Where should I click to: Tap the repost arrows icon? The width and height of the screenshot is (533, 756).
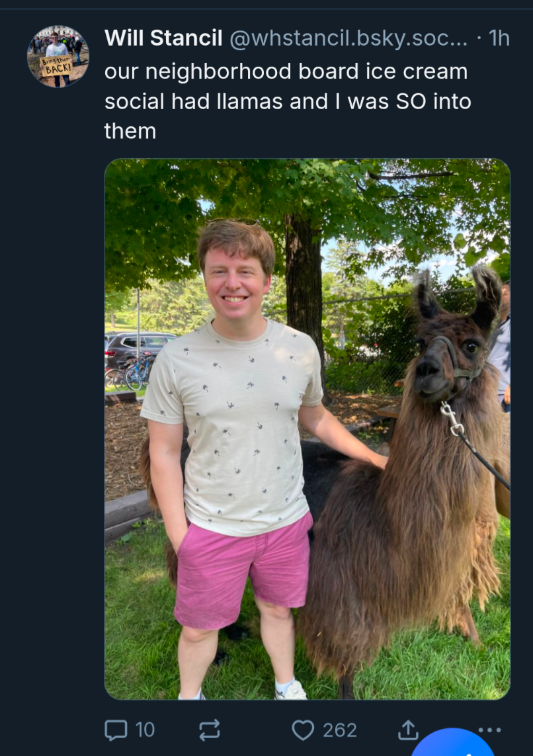(210, 730)
